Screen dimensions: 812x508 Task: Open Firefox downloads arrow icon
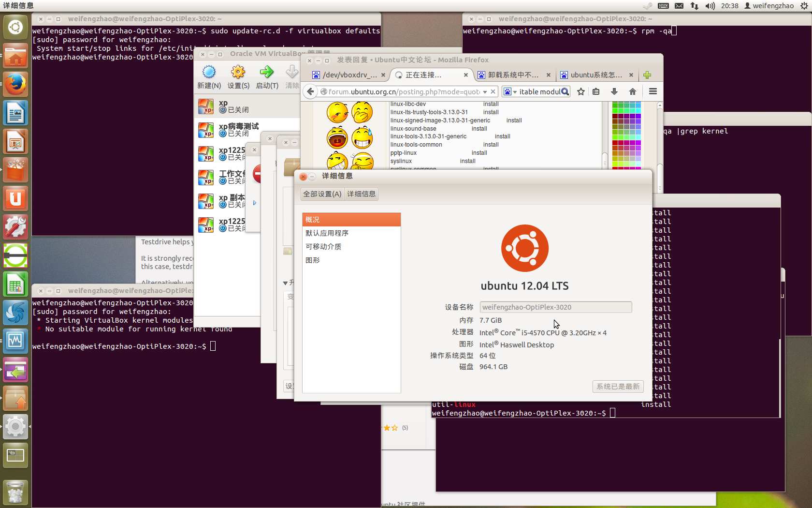pos(614,91)
